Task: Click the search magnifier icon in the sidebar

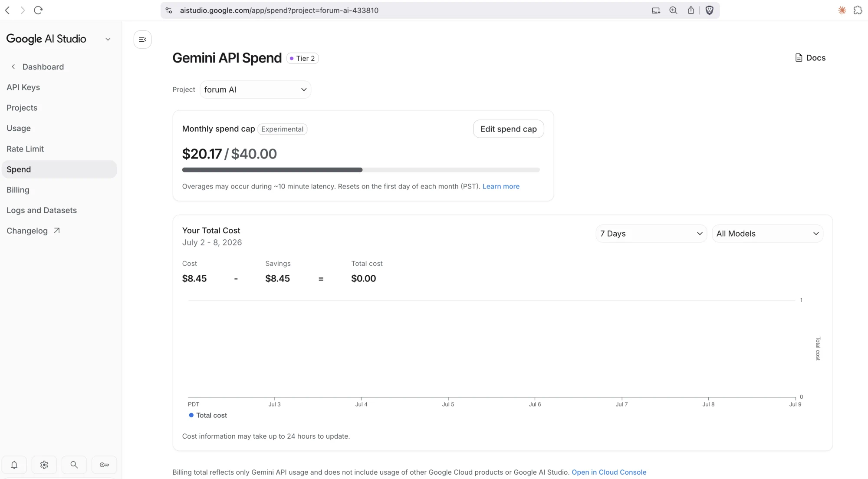Action: [x=74, y=465]
